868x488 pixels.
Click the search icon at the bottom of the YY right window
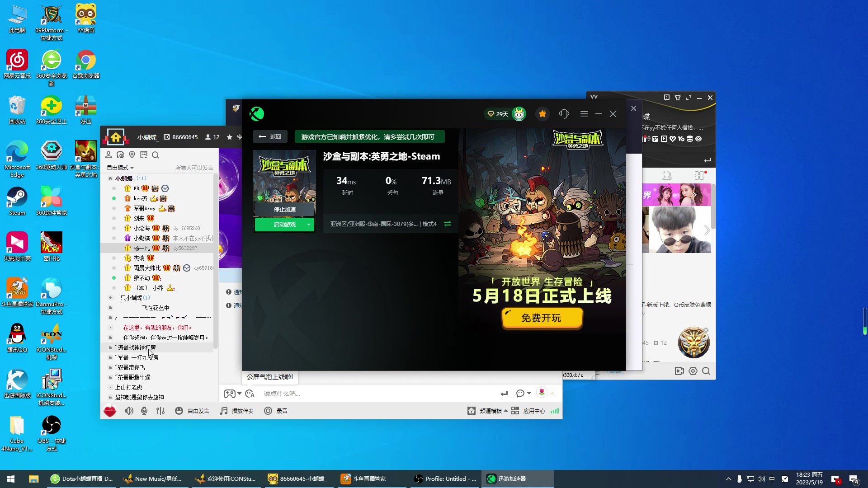click(x=706, y=371)
